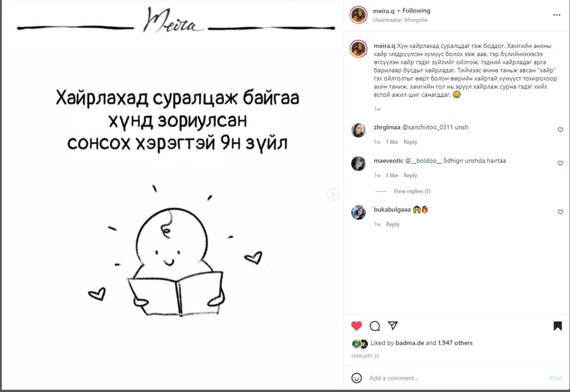Expand View replies (1) under maeveotic
This screenshot has height=392, width=570.
click(x=412, y=191)
